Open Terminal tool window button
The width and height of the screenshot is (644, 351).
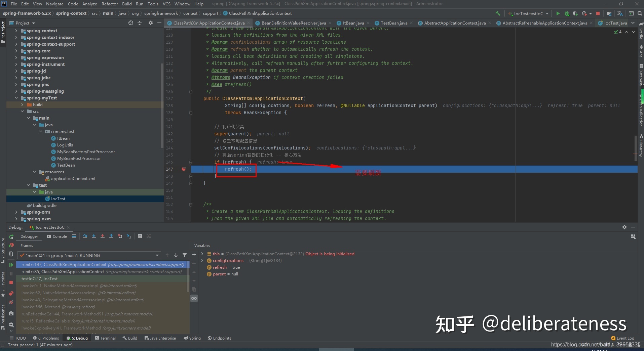(105, 338)
